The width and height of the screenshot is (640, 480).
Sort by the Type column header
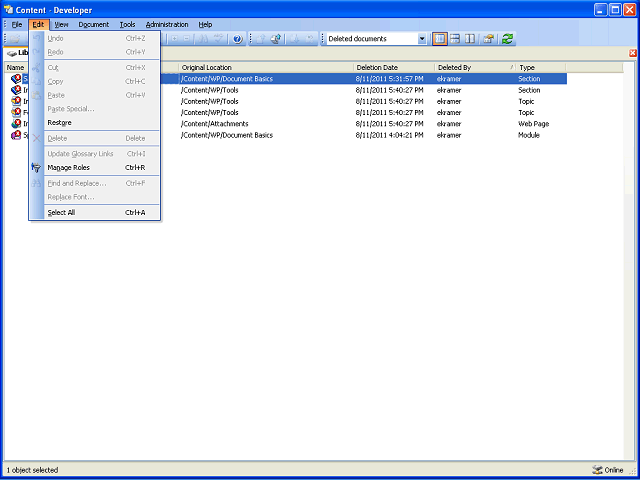(x=541, y=67)
